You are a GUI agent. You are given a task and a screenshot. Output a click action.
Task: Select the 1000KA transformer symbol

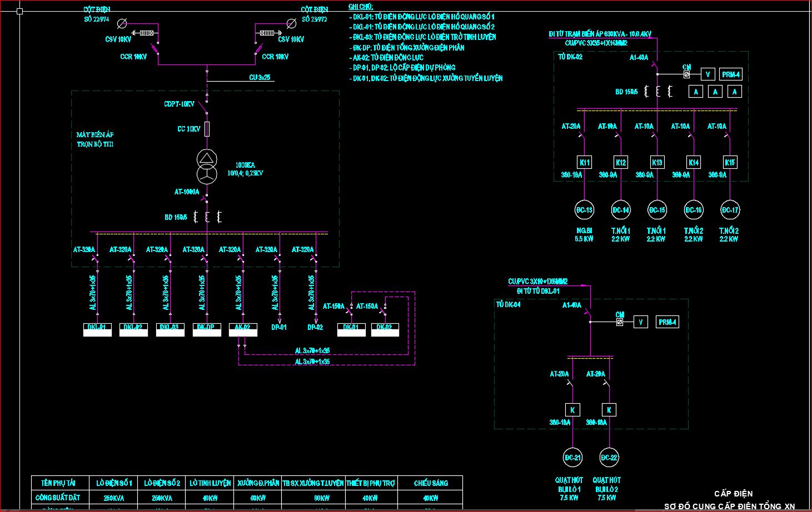[x=206, y=166]
